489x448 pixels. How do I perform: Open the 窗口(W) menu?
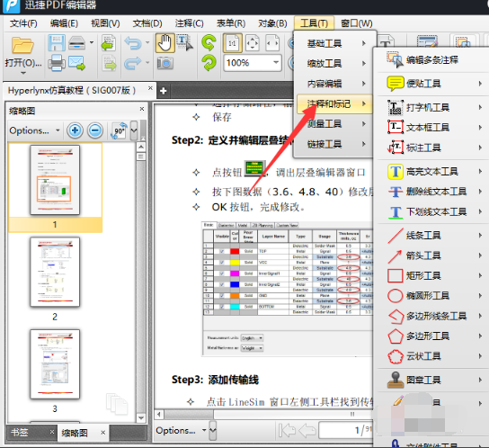[357, 23]
